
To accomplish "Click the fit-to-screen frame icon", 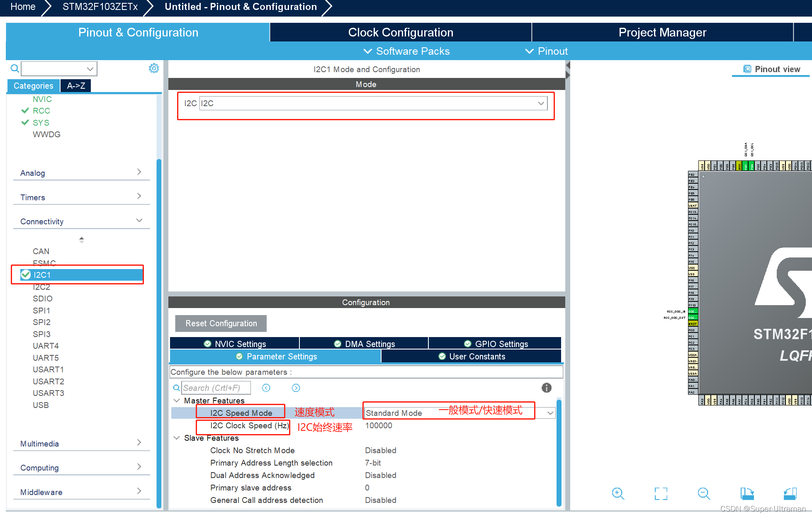I will [661, 493].
